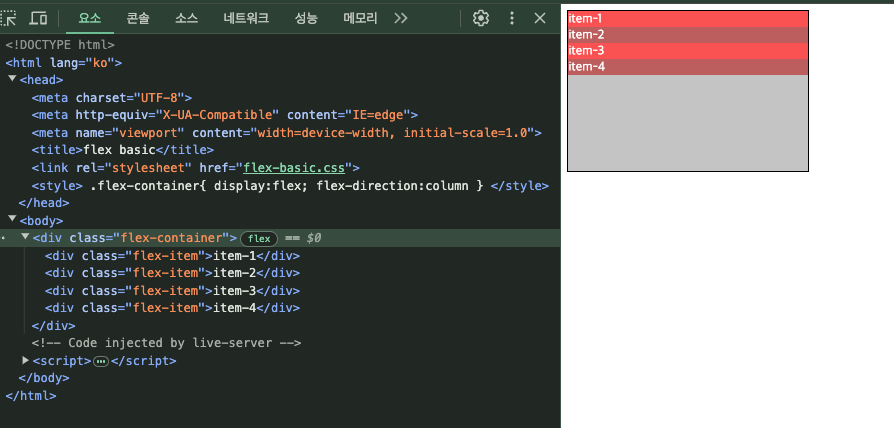Screen dimensions: 894x428
Task: Open the flex-basic.css link
Action: [x=294, y=168]
